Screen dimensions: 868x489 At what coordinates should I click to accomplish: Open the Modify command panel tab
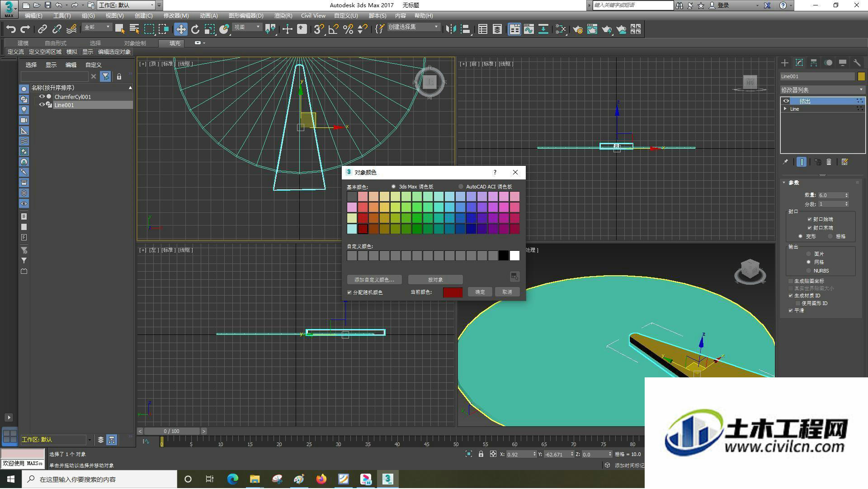click(799, 63)
